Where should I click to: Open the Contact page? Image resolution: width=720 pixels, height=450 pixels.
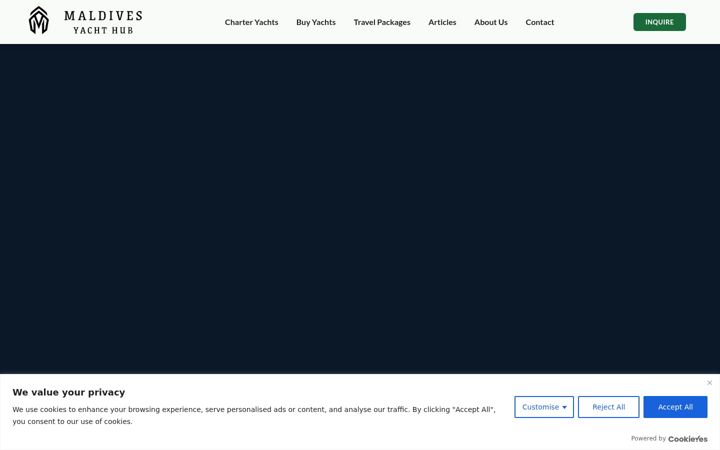point(540,22)
